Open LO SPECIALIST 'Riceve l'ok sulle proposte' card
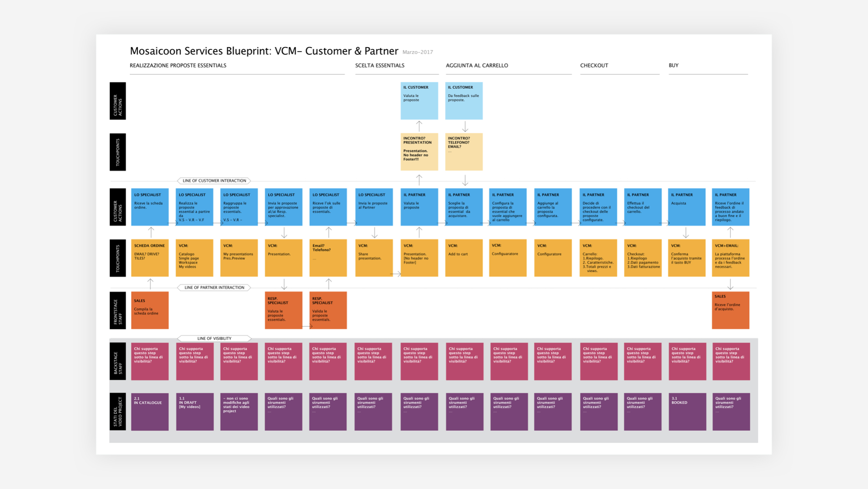The height and width of the screenshot is (489, 868). click(x=328, y=207)
